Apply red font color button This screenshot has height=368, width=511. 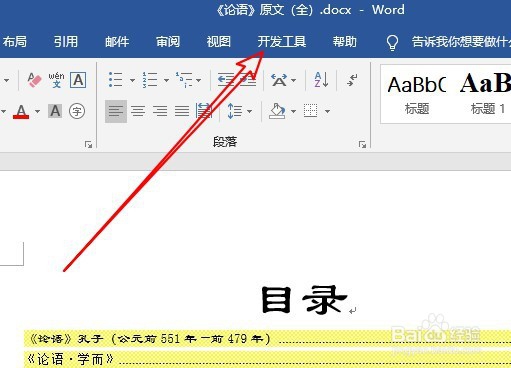point(21,111)
